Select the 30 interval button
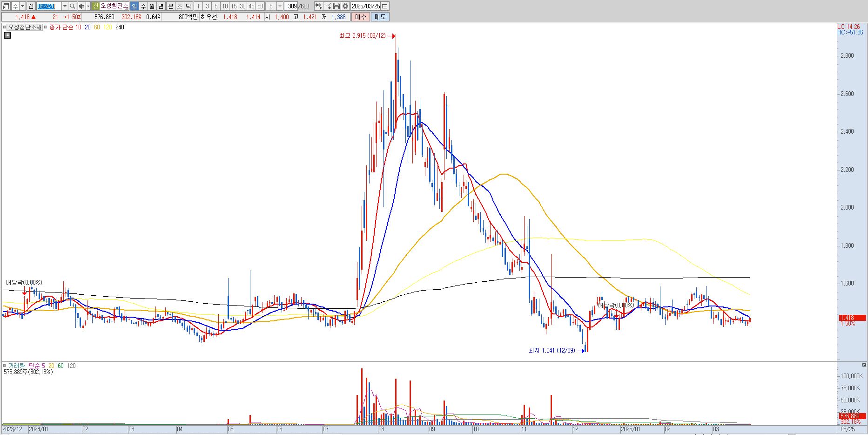Viewport: 868px width, 435px height. point(242,6)
